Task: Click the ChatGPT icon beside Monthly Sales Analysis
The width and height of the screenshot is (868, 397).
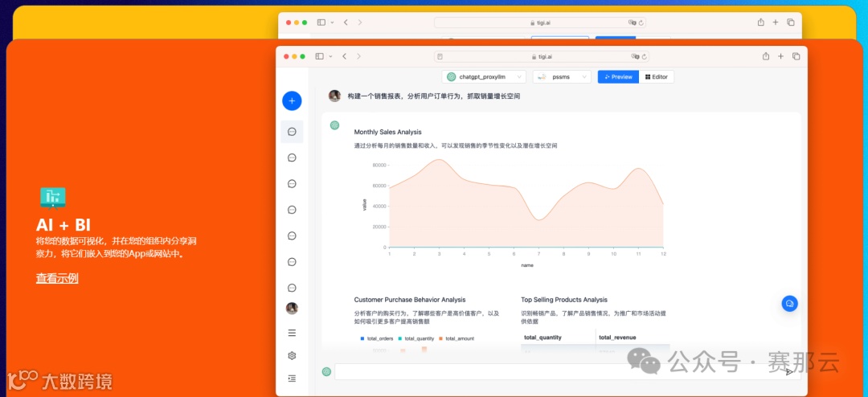Action: click(x=334, y=125)
